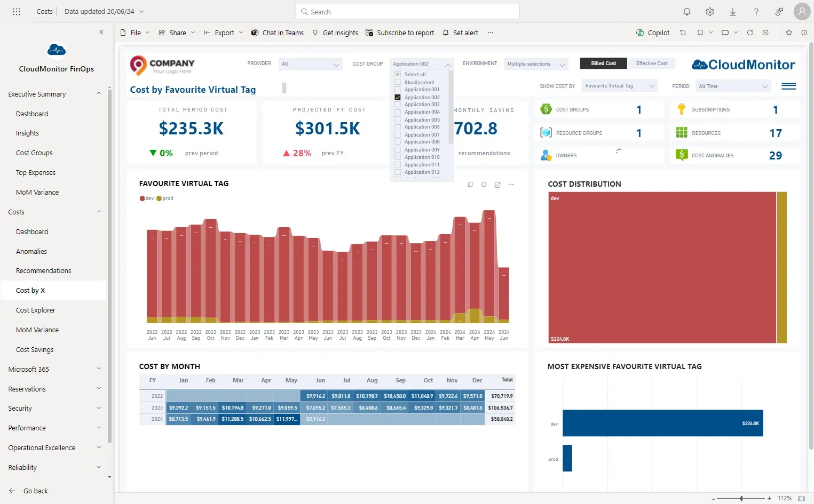Open the user account avatar

click(x=802, y=11)
